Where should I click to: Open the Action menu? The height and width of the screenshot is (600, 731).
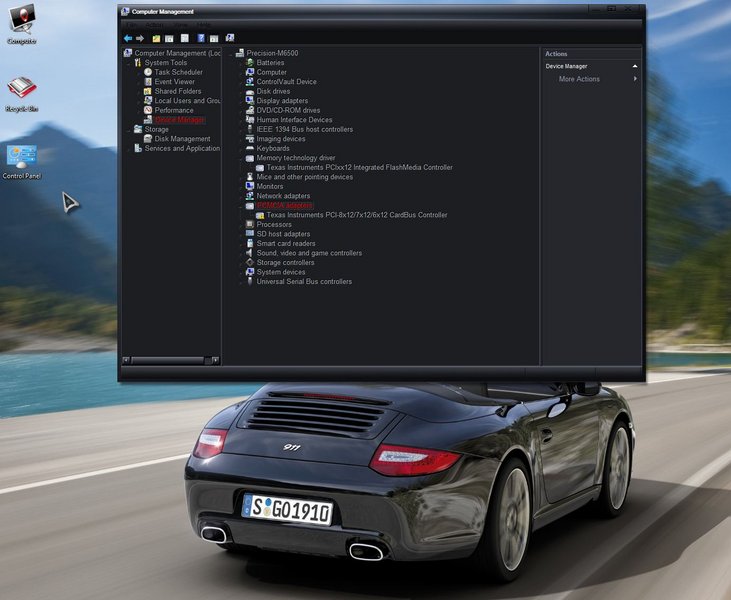pos(154,24)
